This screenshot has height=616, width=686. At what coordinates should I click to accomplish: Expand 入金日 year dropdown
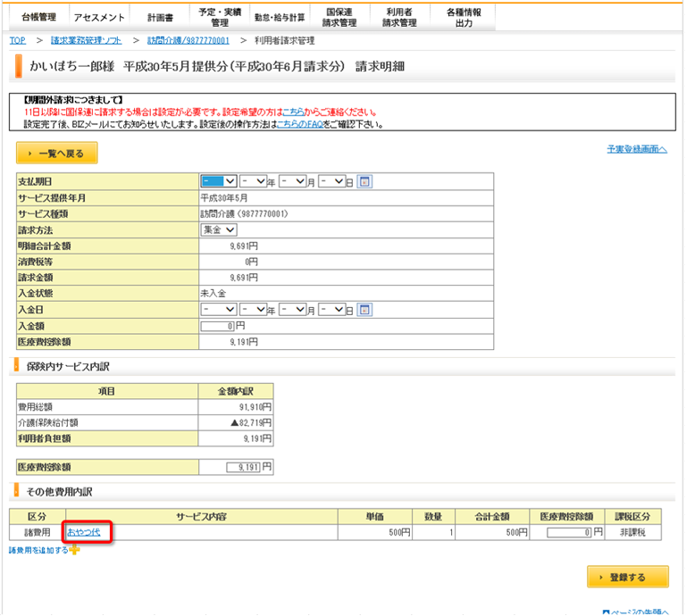[x=254, y=310]
